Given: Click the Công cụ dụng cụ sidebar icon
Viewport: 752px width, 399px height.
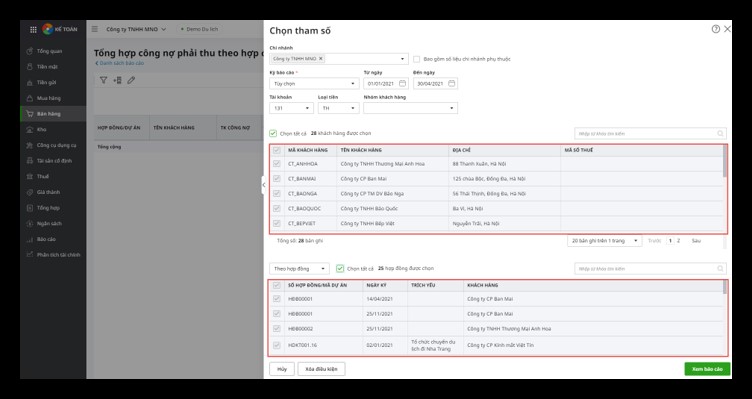Looking at the screenshot, I should (30, 145).
